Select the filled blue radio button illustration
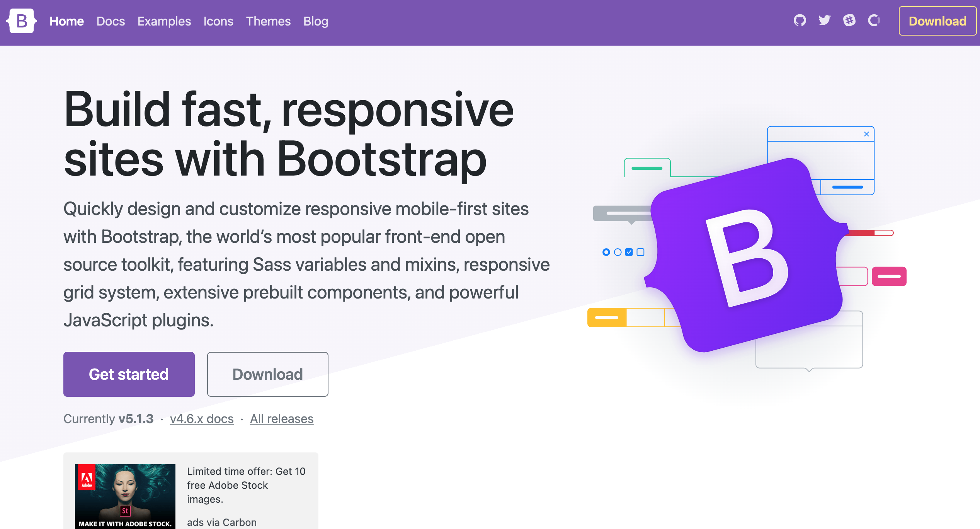 click(x=606, y=253)
